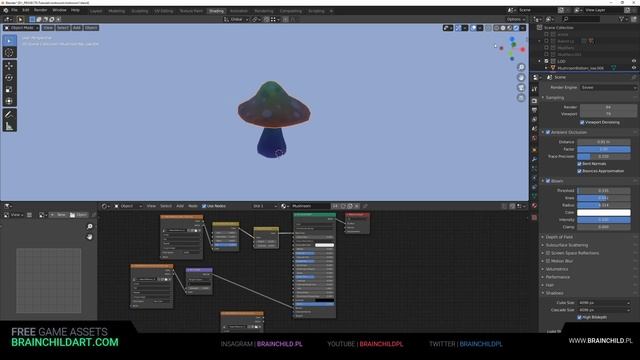Toggle the Bent Normals checkbox
This screenshot has height=360, width=640.
[x=580, y=164]
